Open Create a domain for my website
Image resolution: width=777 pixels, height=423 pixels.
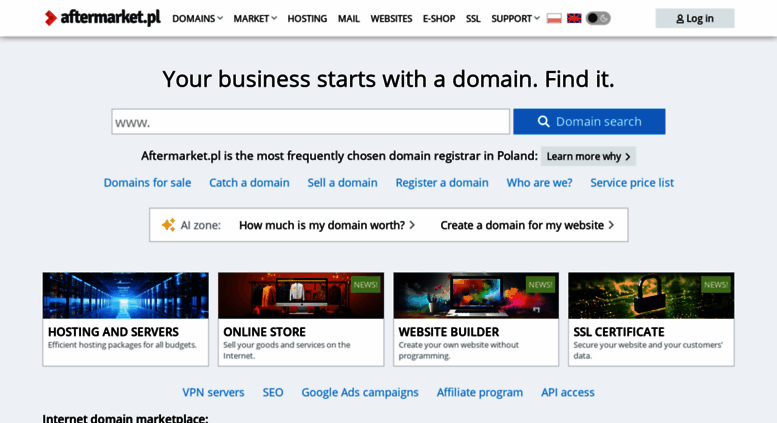527,225
